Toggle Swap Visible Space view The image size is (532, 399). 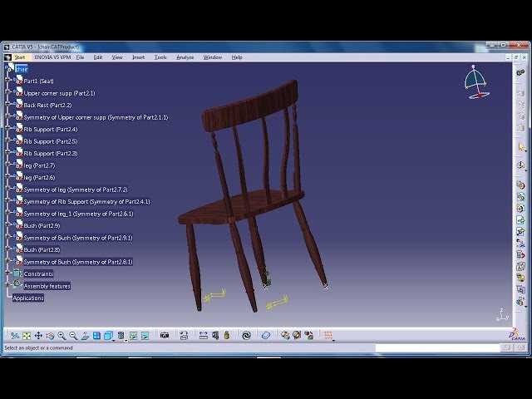click(145, 336)
